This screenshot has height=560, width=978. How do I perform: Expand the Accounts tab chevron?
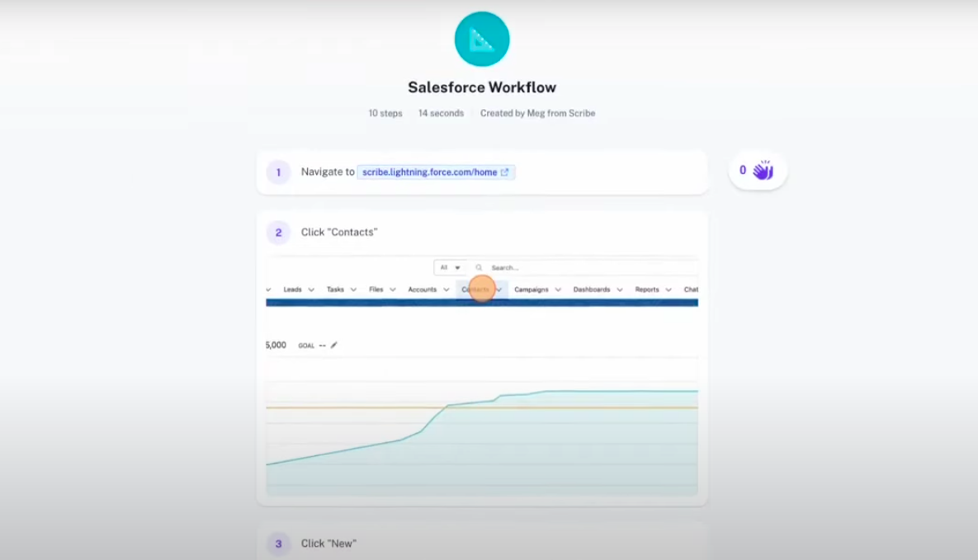tap(446, 289)
